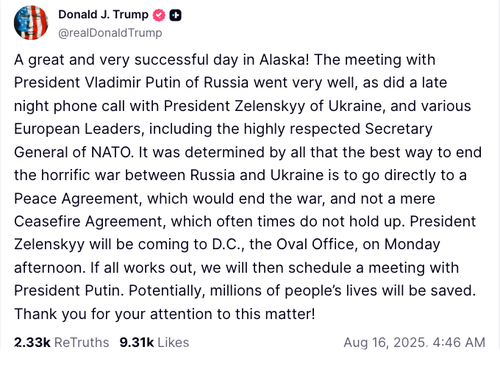The image size is (500, 372).
Task: Open Donald J. Trump's profile avatar
Action: (x=31, y=23)
